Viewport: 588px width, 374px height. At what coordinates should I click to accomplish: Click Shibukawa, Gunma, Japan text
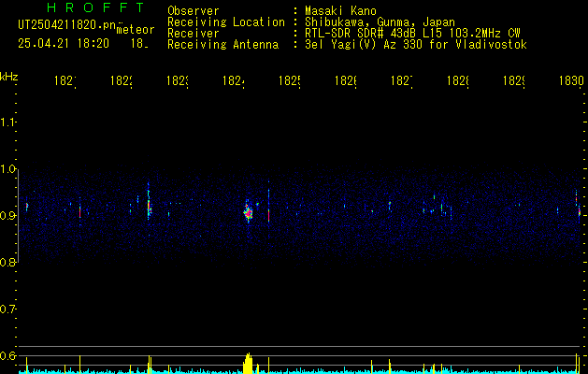pyautogui.click(x=380, y=22)
